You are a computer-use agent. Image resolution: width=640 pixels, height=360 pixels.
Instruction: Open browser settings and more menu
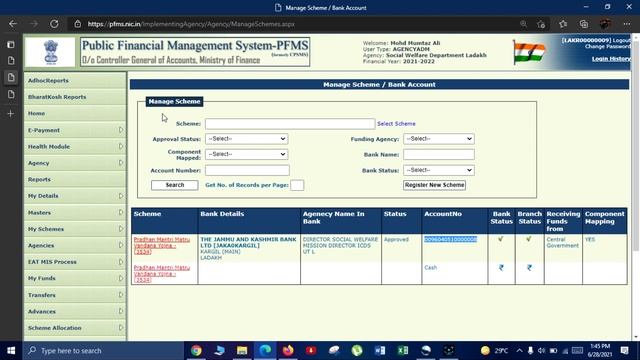tap(627, 24)
